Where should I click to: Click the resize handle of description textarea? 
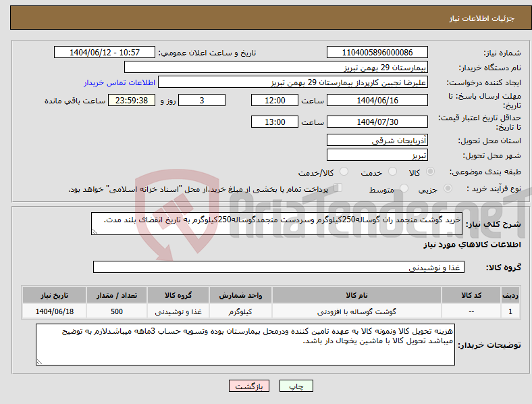95,232
